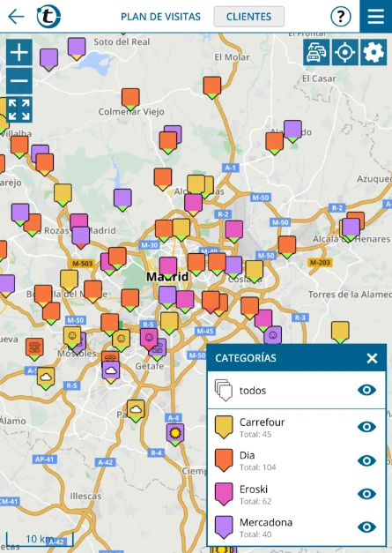Go back with the arrow icon
This screenshot has width=392, height=553.
16,16
